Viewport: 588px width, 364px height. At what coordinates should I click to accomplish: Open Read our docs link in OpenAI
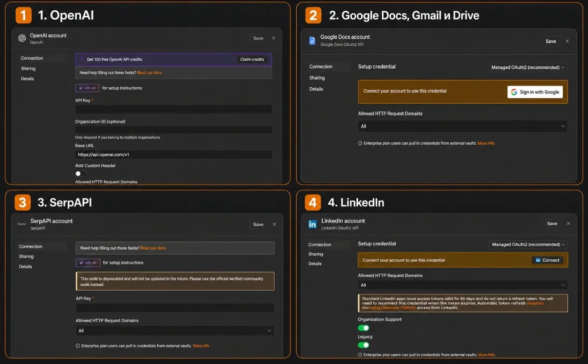tap(150, 73)
